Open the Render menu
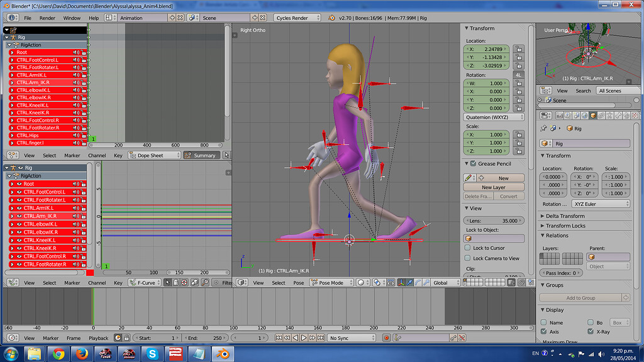The width and height of the screenshot is (644, 362). coord(47,18)
